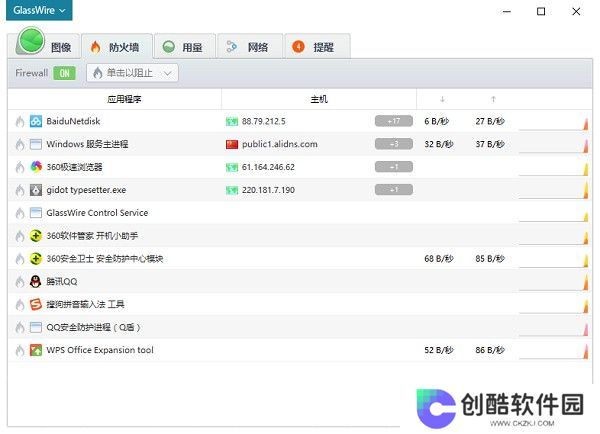Block GlassWire Control Service flame icon

click(20, 213)
